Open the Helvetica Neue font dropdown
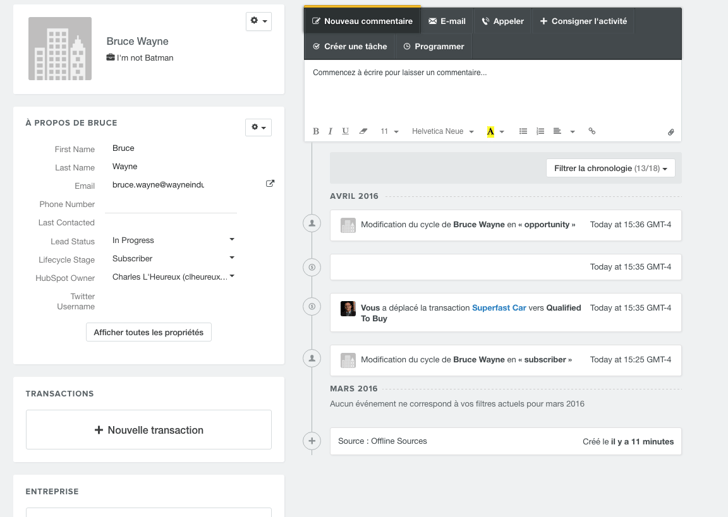 pyautogui.click(x=442, y=131)
